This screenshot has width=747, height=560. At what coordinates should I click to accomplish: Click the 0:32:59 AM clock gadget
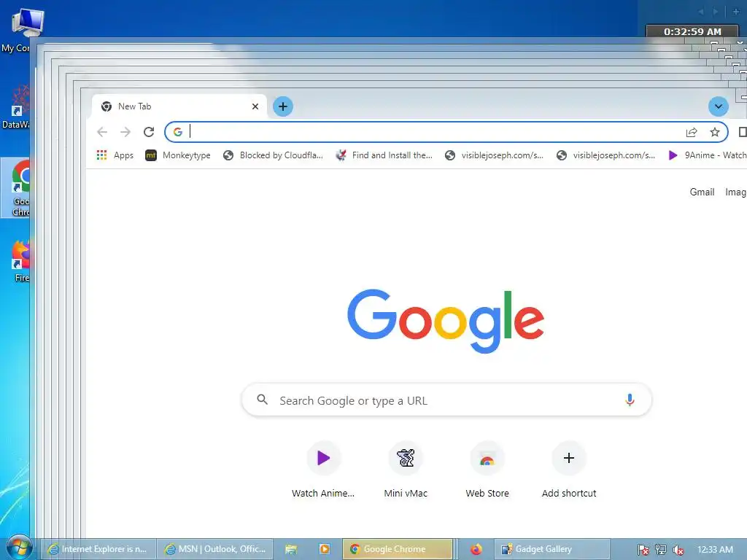pos(693,31)
